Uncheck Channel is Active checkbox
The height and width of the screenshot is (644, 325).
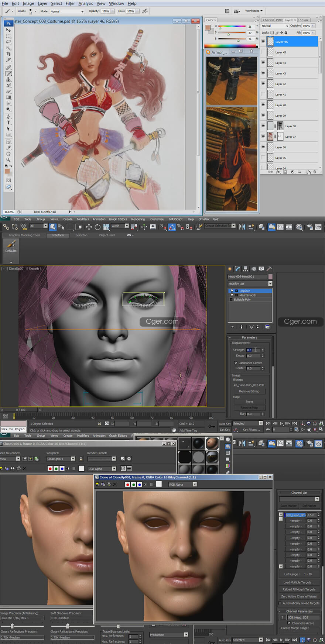coord(289,623)
